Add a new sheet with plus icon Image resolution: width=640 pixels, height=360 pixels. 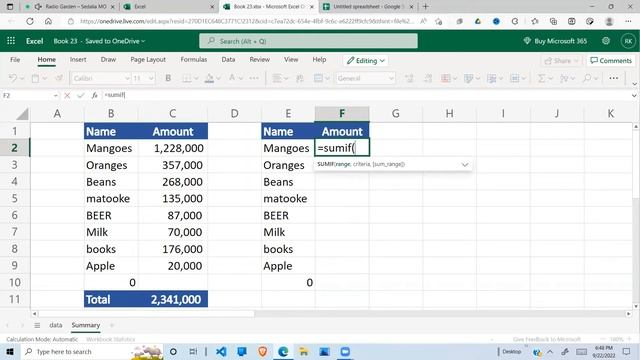click(112, 325)
